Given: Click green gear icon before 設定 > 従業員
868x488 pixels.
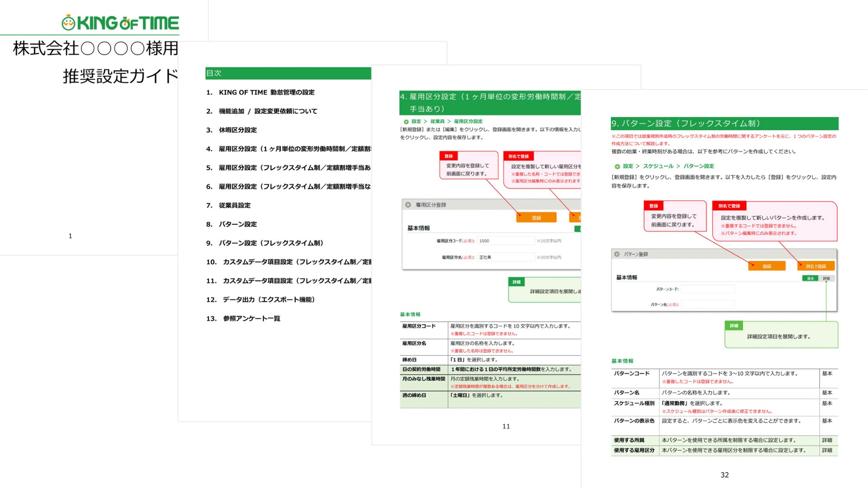Looking at the screenshot, I should coord(406,121).
